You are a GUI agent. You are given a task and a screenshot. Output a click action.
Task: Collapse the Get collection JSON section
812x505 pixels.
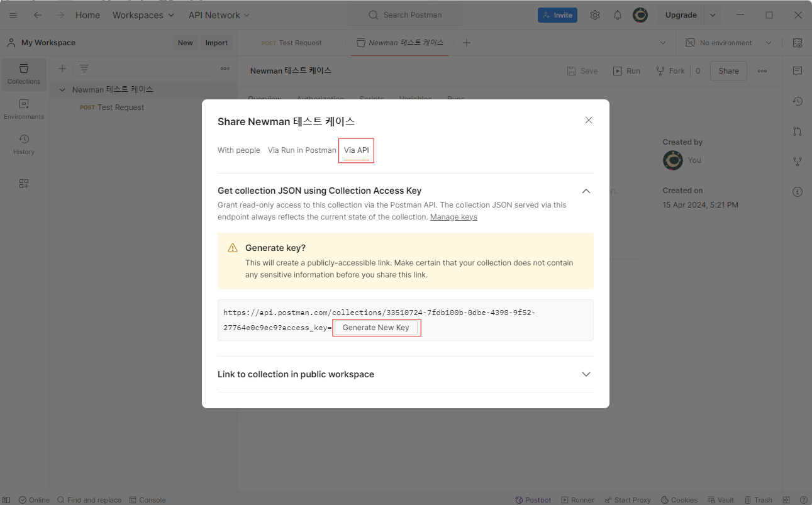[586, 191]
